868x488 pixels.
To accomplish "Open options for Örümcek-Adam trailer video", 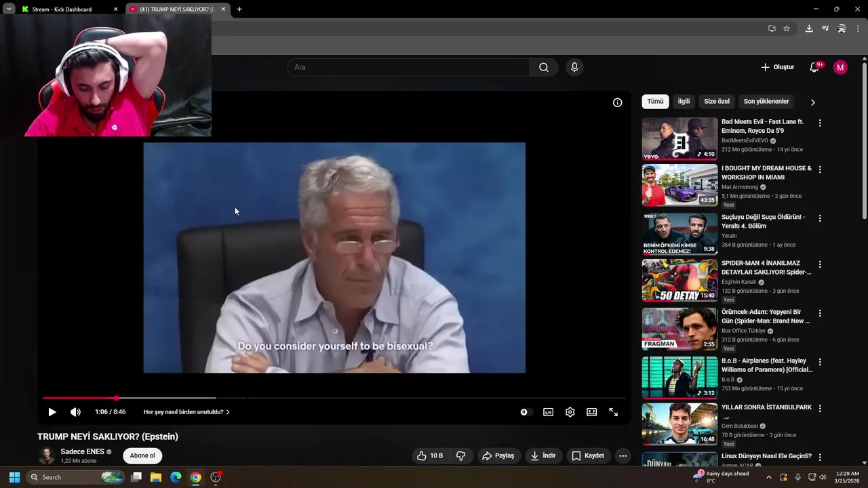I will pyautogui.click(x=820, y=313).
